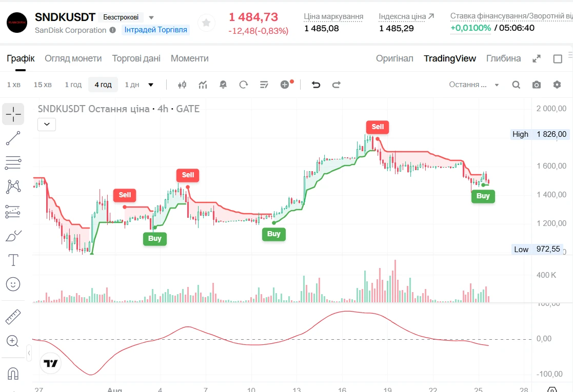This screenshot has width=573, height=392.
Task: Redo the last chart action
Action: click(x=336, y=85)
